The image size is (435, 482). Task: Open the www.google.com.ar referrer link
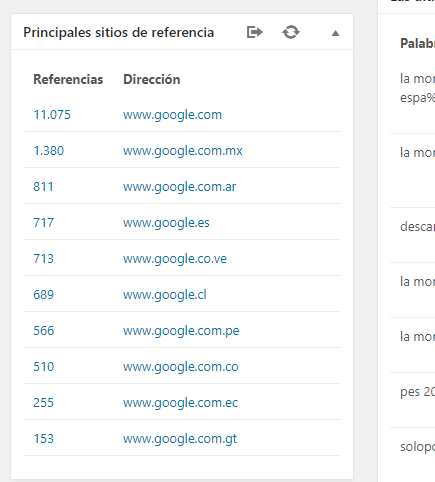point(179,187)
